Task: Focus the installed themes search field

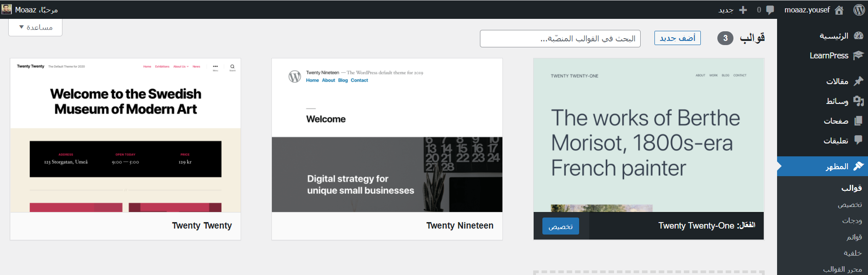Action: (x=560, y=39)
